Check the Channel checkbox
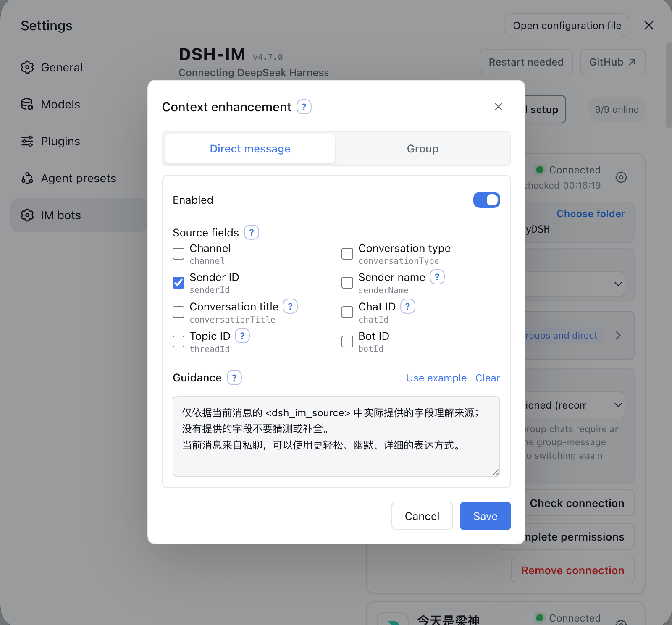Screen dimensions: 672x625 point(178,254)
